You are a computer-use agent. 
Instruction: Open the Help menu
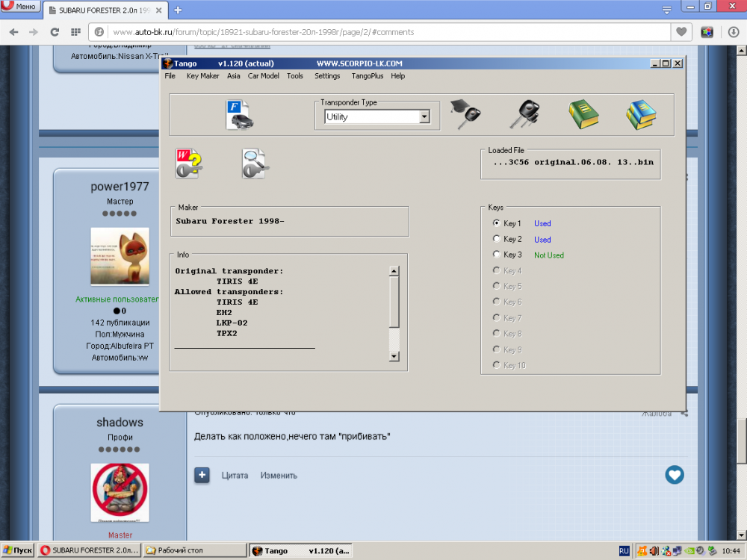[x=398, y=75]
